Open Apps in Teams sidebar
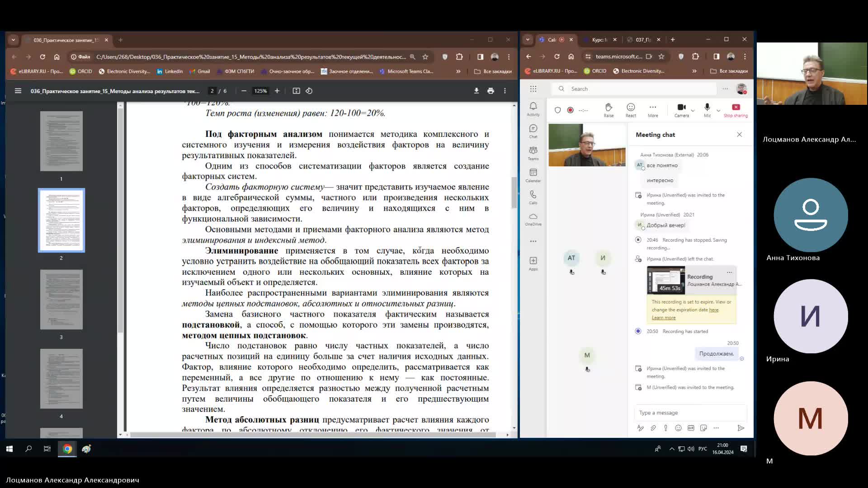The image size is (868, 488). [x=533, y=263]
